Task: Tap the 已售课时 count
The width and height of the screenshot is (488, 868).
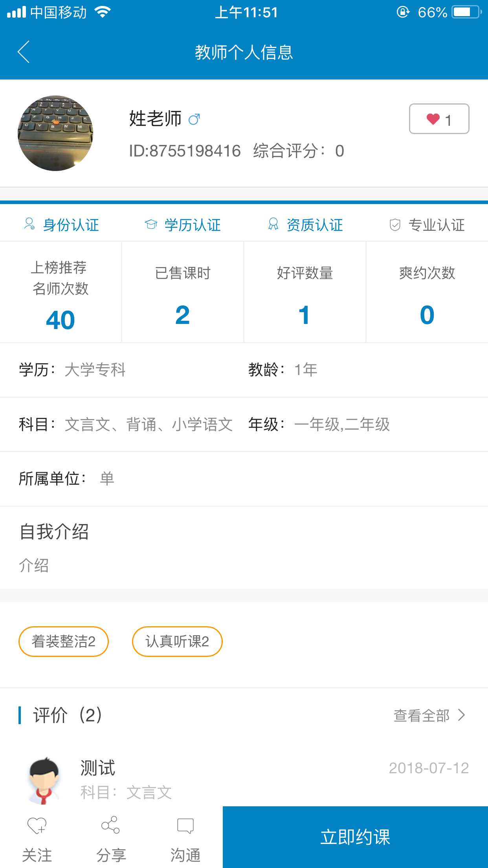Action: coord(183,315)
